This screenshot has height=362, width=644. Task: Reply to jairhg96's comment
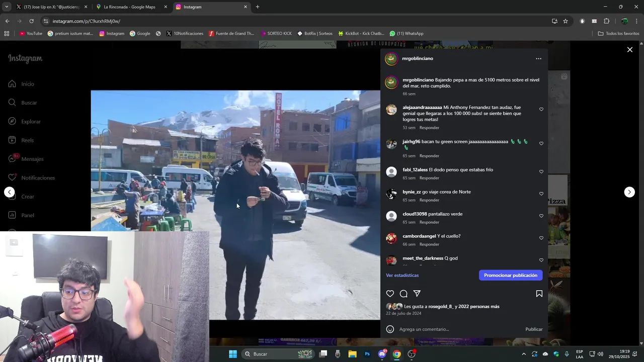429,156
